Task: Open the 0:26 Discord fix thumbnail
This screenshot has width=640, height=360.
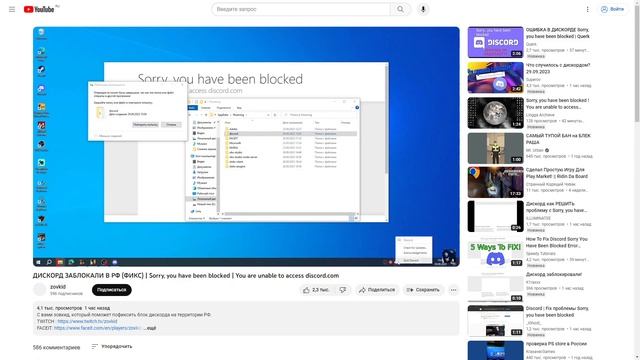Action: pyautogui.click(x=495, y=216)
